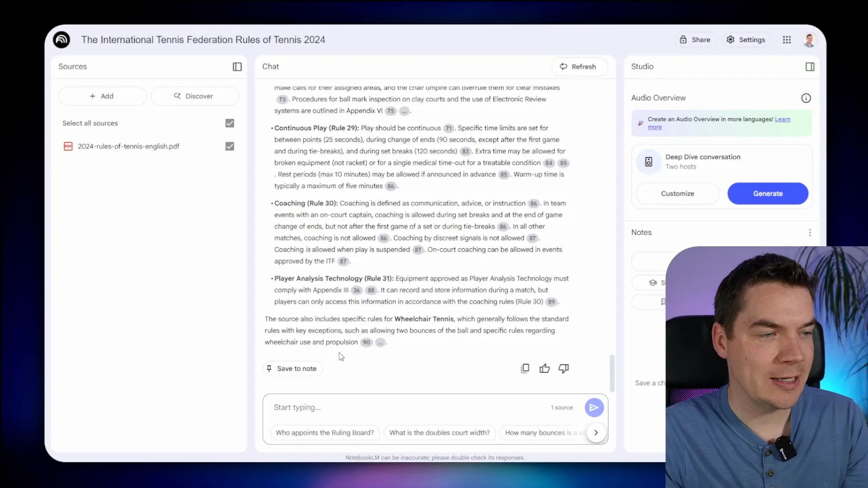
Task: Click the send message arrow button
Action: point(594,408)
